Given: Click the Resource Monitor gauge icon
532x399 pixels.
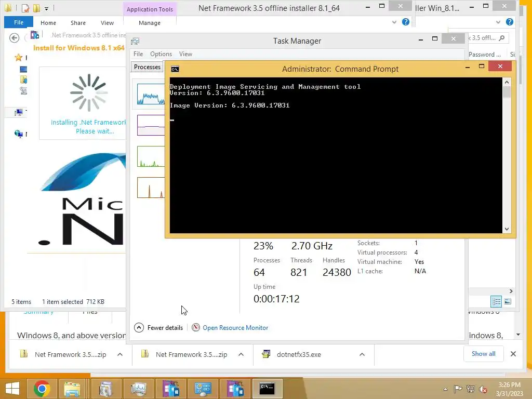Looking at the screenshot, I should tap(196, 327).
